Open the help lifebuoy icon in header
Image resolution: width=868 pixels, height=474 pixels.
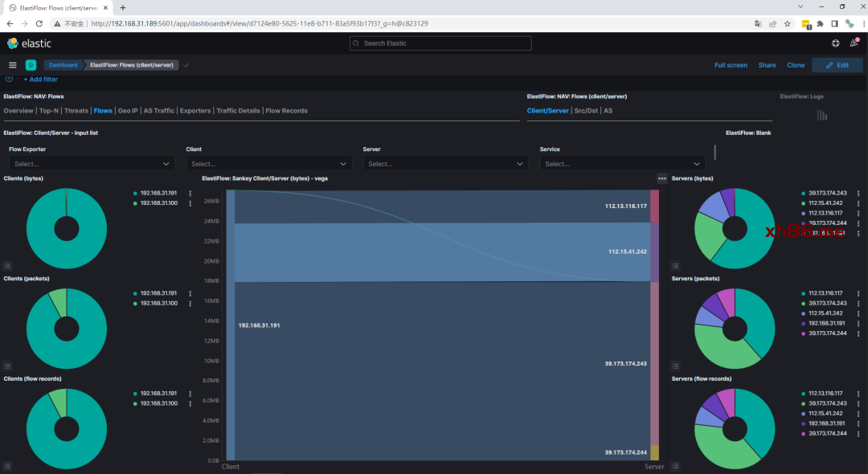click(835, 43)
